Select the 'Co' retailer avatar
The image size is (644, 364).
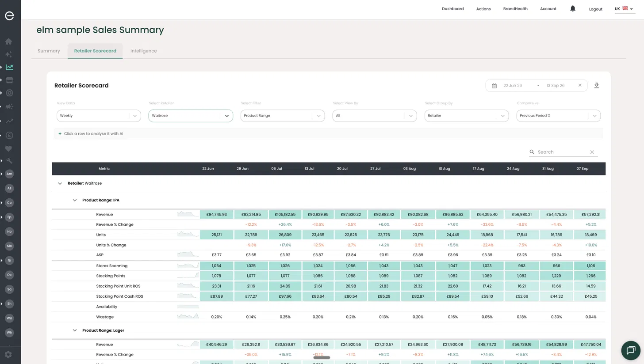click(x=9, y=203)
